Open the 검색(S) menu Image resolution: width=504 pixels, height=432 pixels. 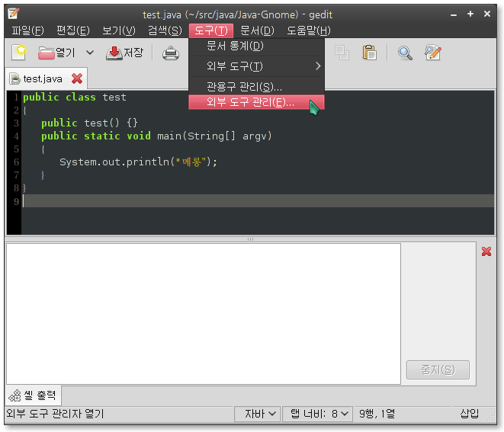click(x=165, y=30)
